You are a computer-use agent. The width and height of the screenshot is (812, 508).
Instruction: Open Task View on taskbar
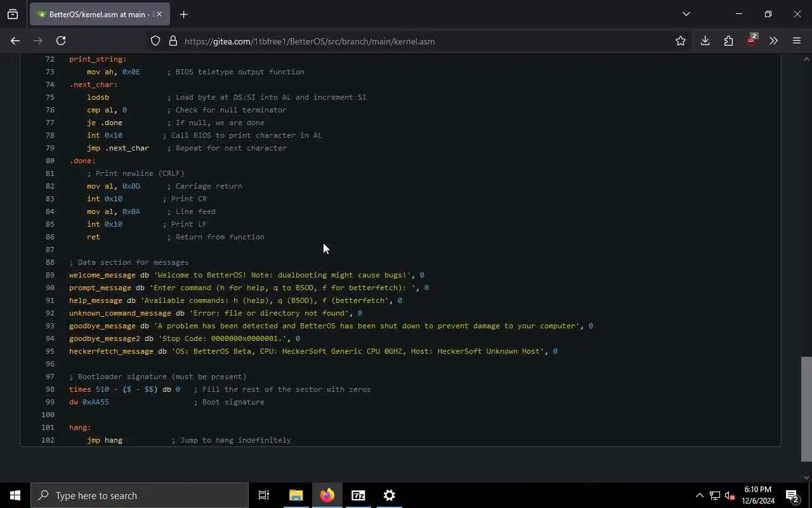pos(264,495)
